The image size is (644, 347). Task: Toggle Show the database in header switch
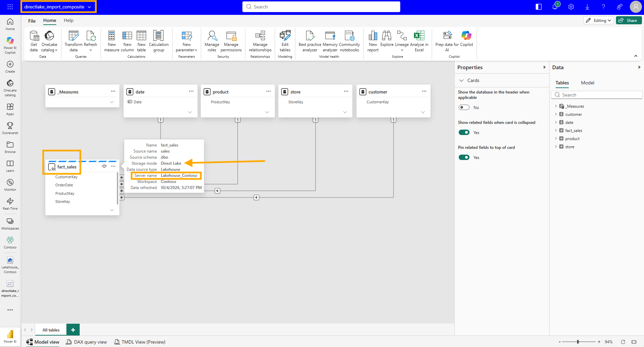tap(464, 107)
